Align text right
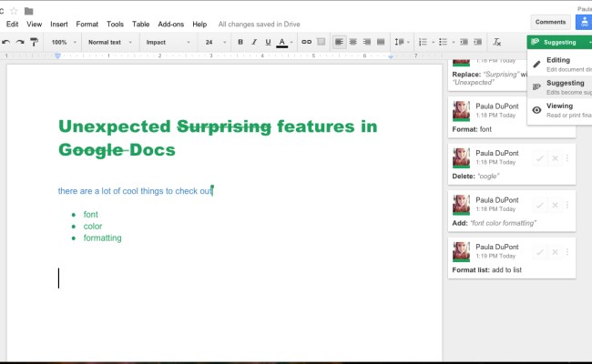The width and height of the screenshot is (592, 364). (x=367, y=42)
